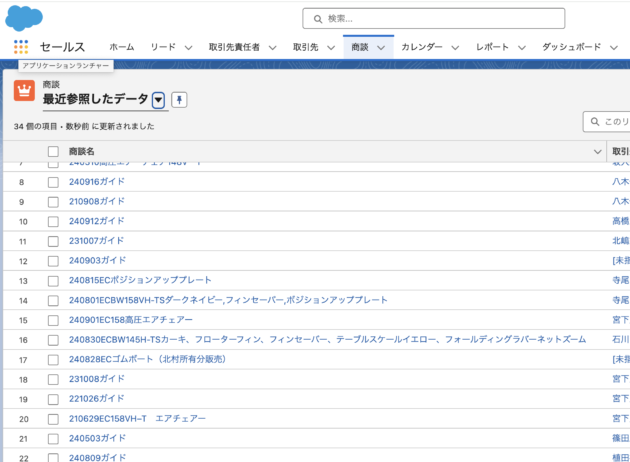
Task: Open the ダッシュボード tab
Action: coord(571,47)
